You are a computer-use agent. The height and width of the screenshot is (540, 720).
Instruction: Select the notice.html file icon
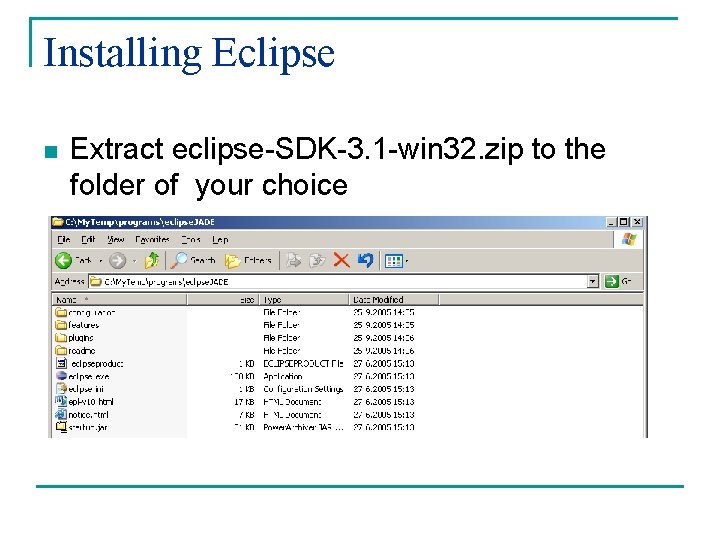61,414
